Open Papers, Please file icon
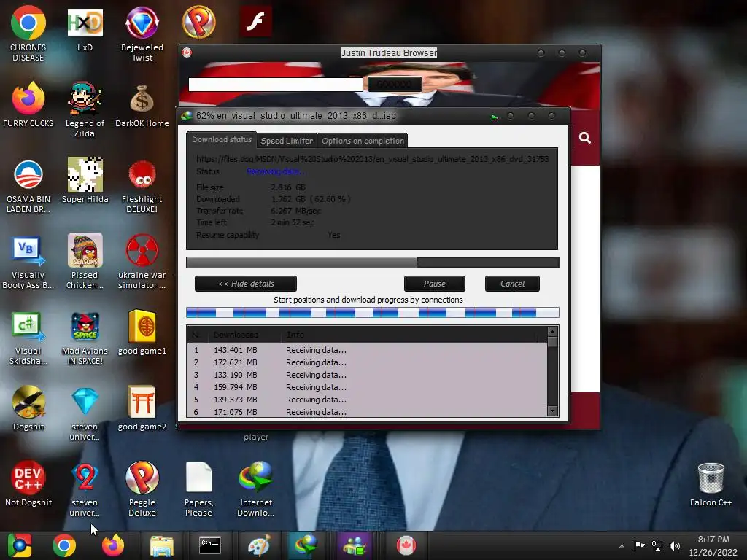The height and width of the screenshot is (560, 747). (198, 489)
